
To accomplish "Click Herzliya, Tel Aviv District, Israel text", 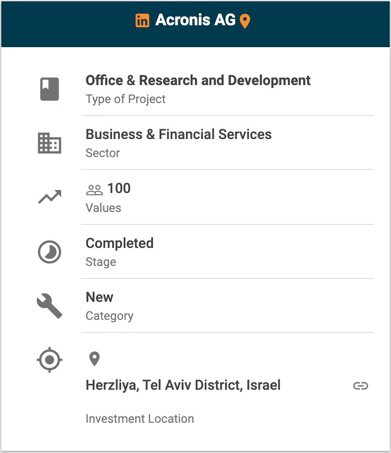I will (x=183, y=385).
